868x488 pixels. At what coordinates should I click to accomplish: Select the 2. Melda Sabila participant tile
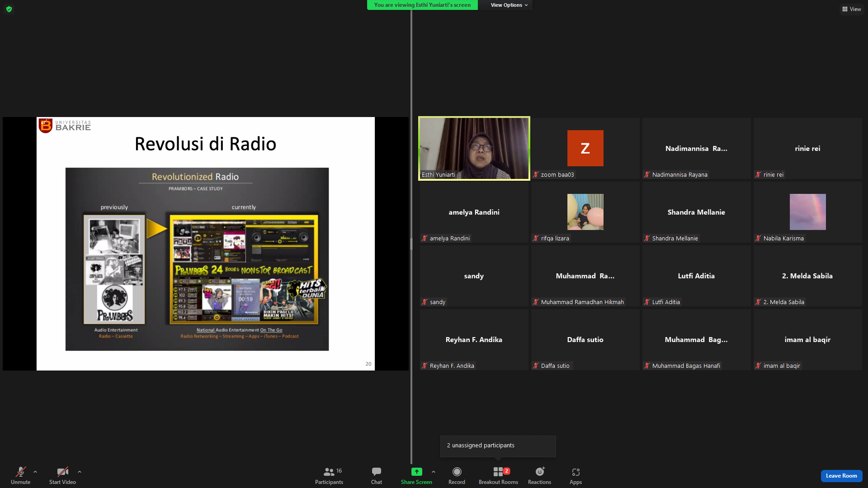click(807, 276)
